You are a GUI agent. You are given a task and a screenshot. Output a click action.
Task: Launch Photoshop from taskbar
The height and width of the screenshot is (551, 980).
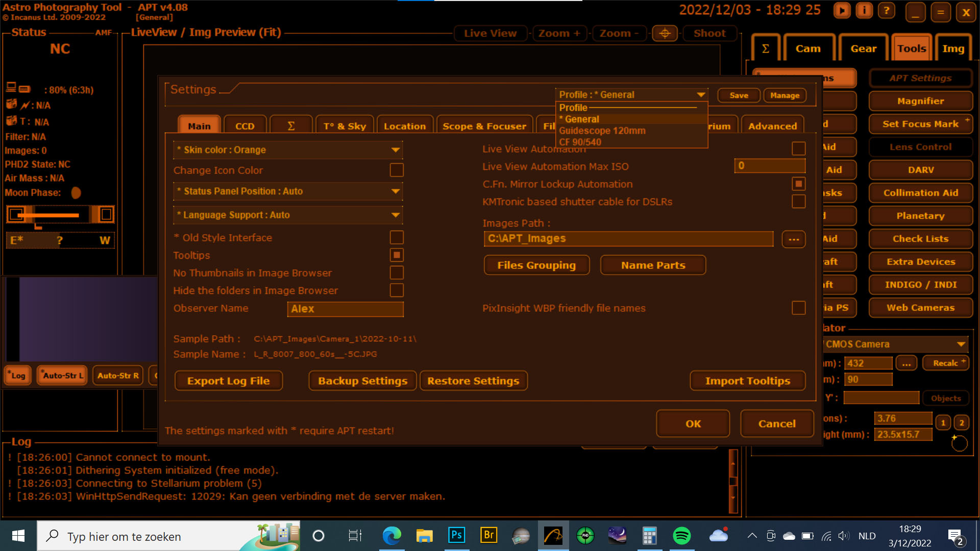point(456,535)
